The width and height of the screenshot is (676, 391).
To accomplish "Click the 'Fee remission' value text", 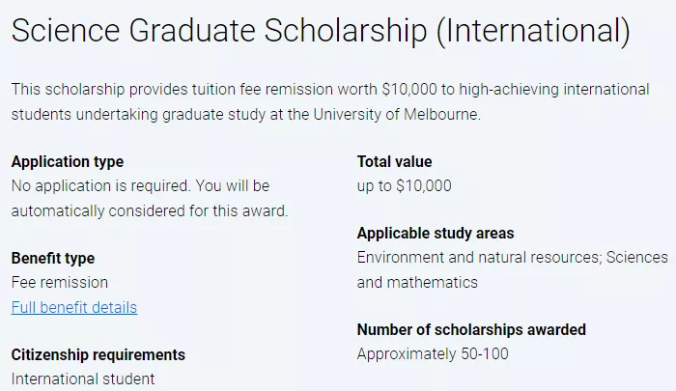I will pos(59,282).
